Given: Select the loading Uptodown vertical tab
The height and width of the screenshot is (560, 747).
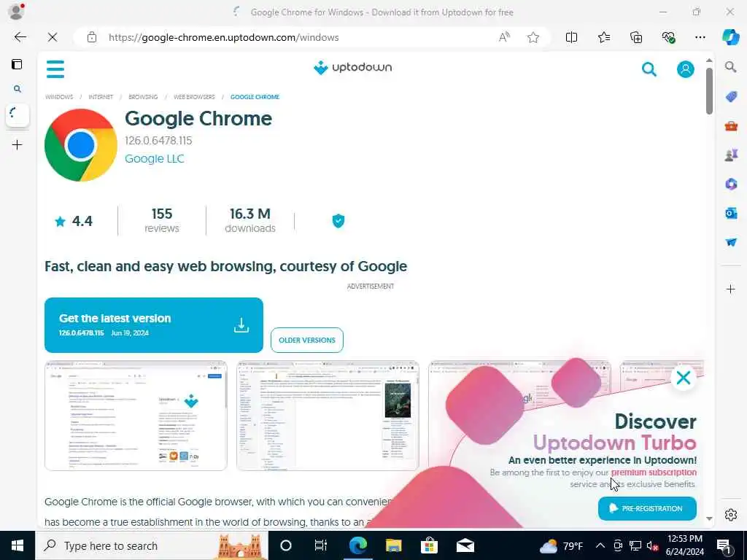Looking at the screenshot, I should point(18,115).
